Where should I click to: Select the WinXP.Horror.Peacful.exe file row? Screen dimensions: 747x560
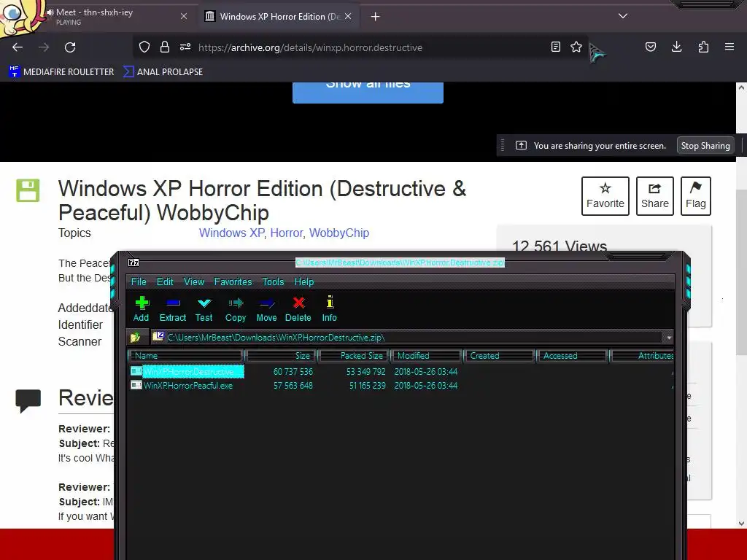(401, 386)
